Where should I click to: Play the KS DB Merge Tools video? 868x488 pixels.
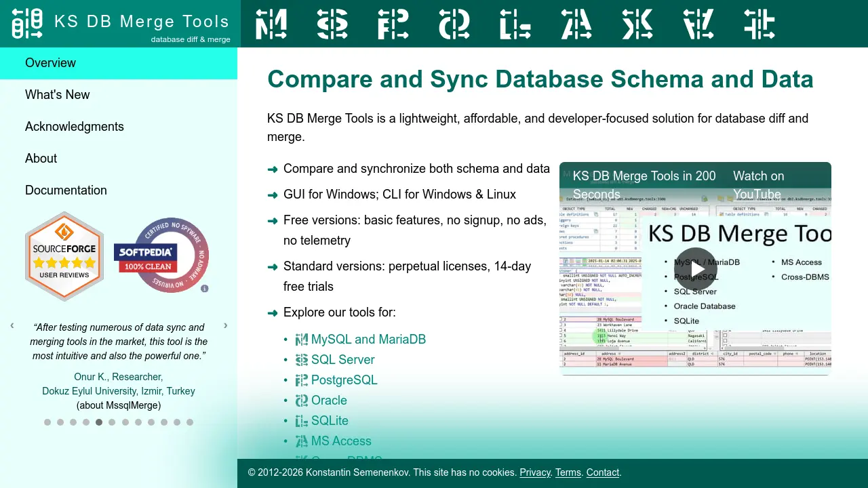[695, 268]
